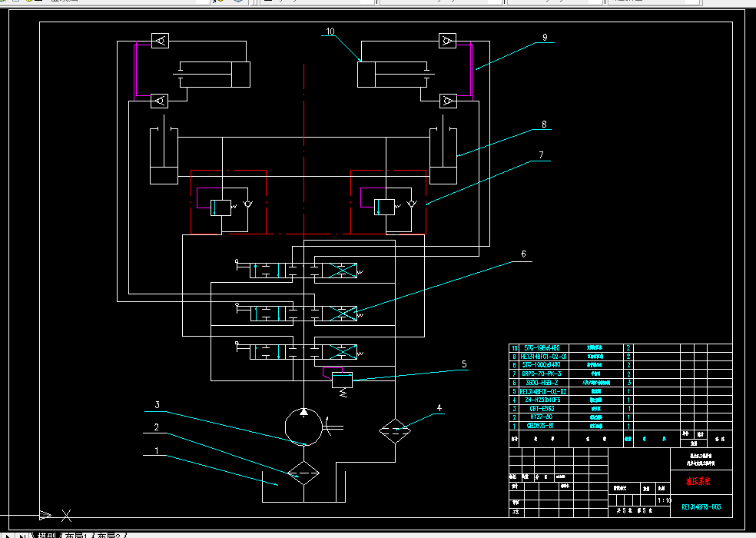This screenshot has width=756, height=538.
Task: Click the layout tab scroll-to-end arrow
Action: pos(22,535)
